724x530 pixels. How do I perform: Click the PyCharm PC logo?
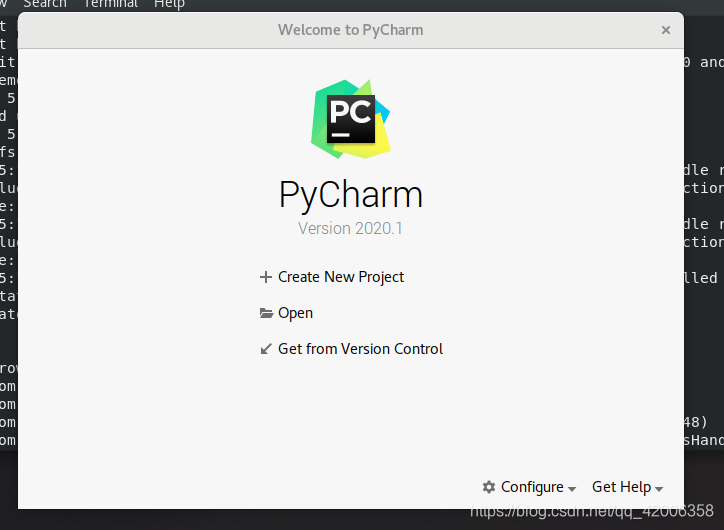pos(351,119)
